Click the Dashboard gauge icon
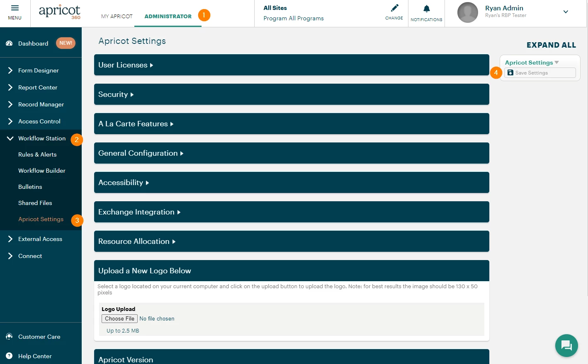This screenshot has width=588, height=364. click(9, 43)
